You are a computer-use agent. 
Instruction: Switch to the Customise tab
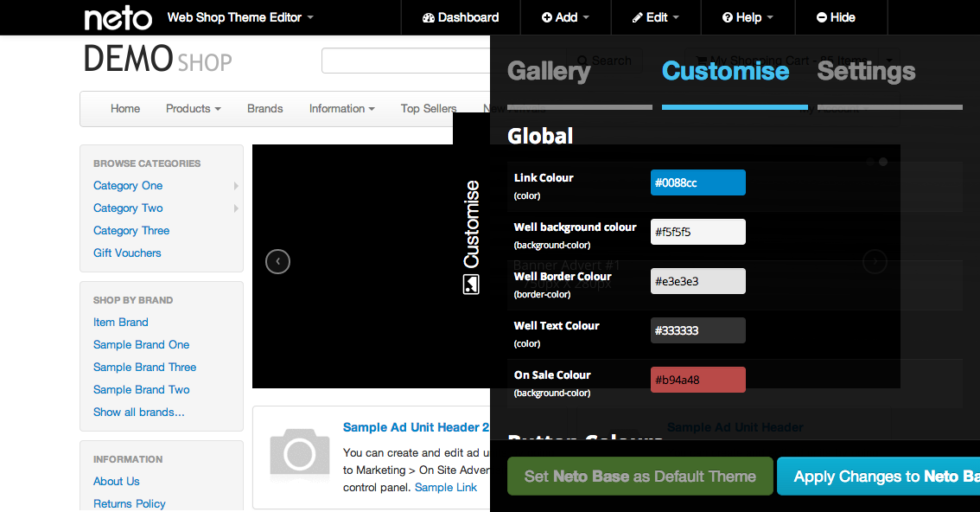(x=725, y=71)
